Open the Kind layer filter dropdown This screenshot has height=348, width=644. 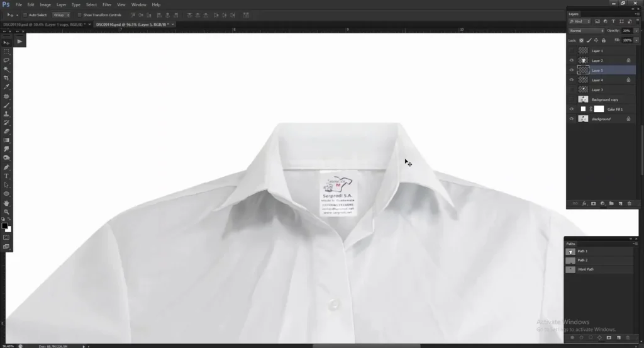pos(579,21)
